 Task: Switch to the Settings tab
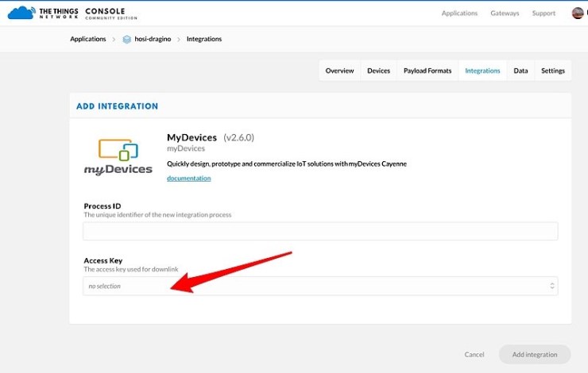point(553,71)
